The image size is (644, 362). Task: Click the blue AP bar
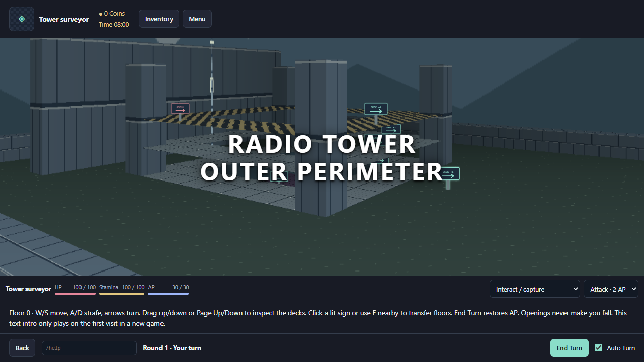[169, 293]
